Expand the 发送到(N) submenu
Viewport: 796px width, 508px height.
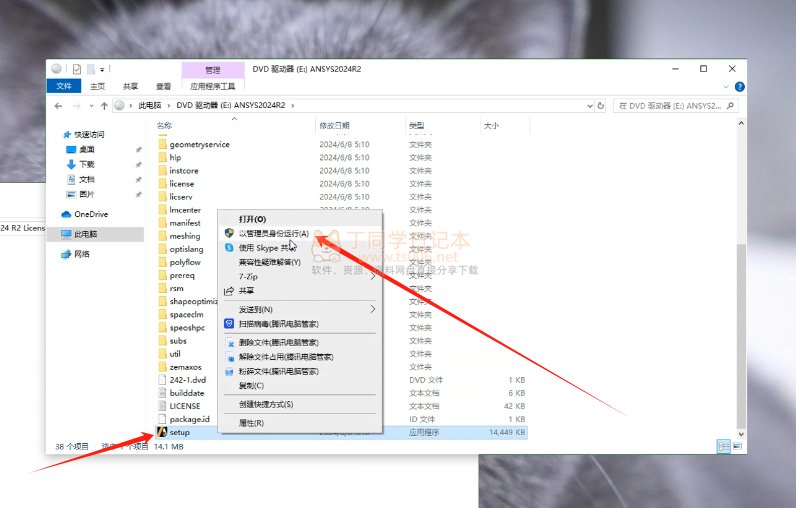(301, 309)
